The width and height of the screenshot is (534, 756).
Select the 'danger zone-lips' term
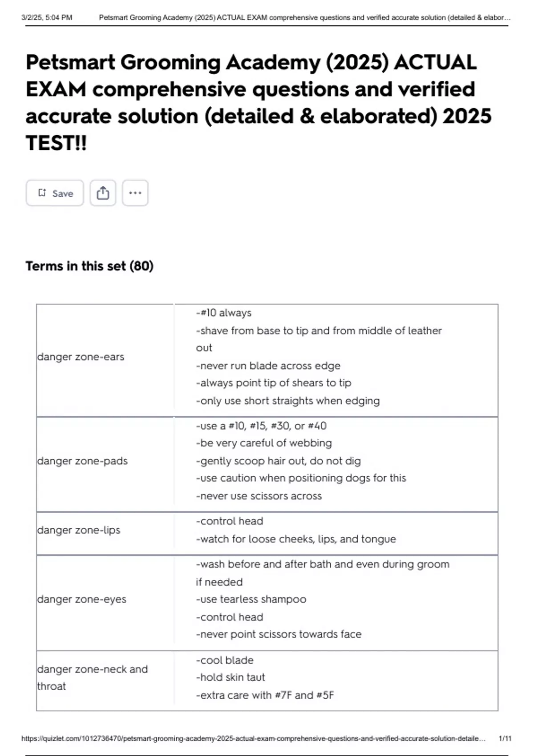pos(79,530)
